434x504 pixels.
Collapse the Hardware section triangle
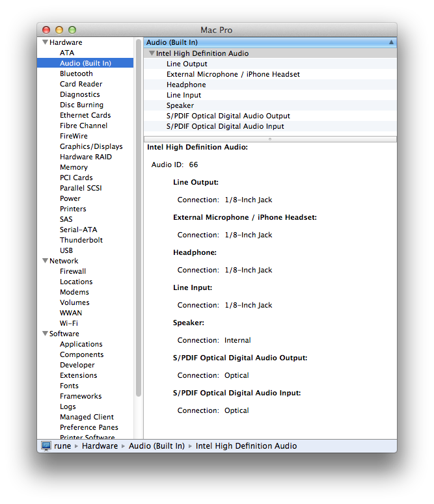tap(45, 43)
